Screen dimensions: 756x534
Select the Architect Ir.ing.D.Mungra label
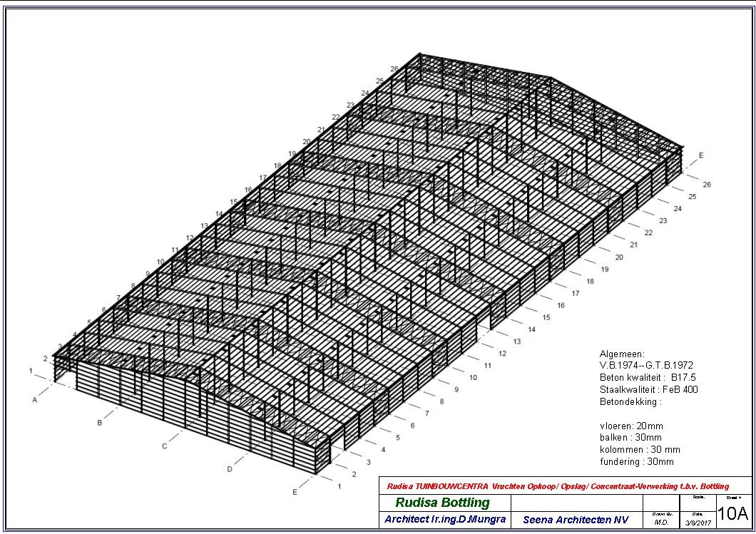pos(445,519)
